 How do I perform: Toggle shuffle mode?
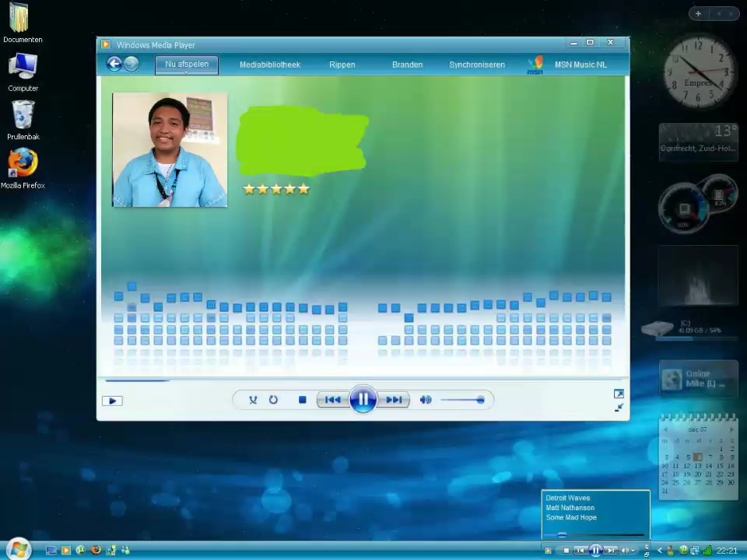pos(253,400)
